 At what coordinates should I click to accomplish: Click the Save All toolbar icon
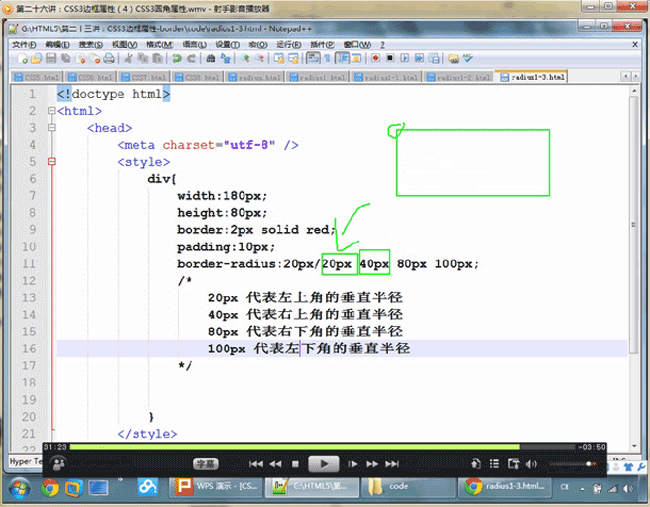point(65,58)
